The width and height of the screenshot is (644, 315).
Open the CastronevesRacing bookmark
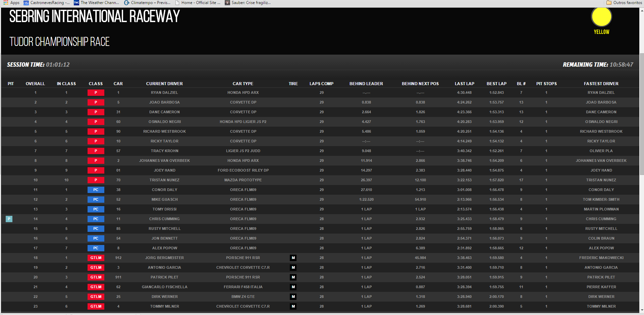tap(47, 3)
